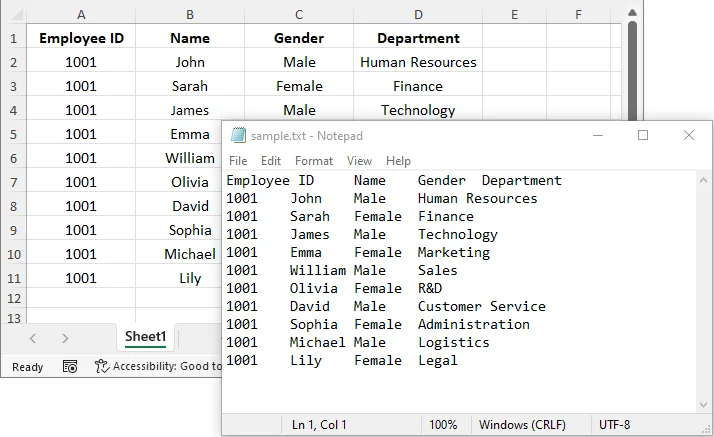Go to next sheet with right arrow
Image resolution: width=714 pixels, height=437 pixels.
(65, 338)
